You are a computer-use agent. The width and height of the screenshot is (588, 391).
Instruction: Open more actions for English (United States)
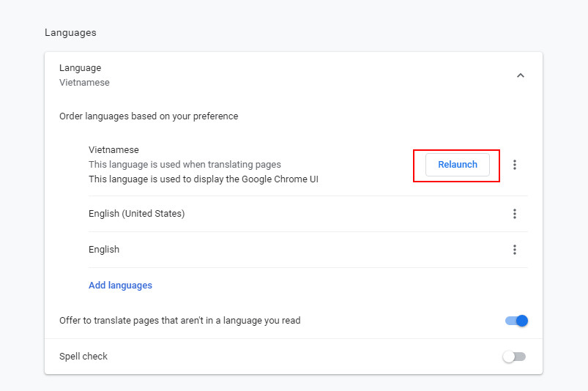515,214
